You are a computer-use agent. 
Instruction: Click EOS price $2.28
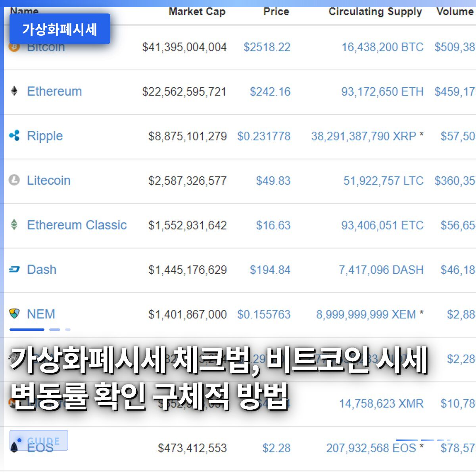pos(276,448)
